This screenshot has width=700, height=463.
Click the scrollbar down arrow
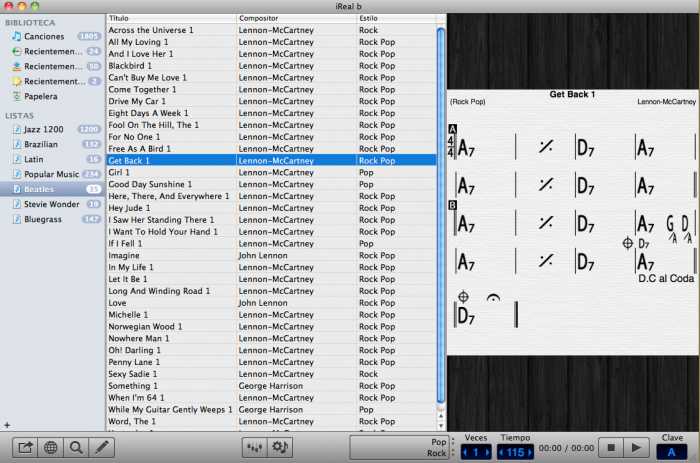[x=441, y=425]
